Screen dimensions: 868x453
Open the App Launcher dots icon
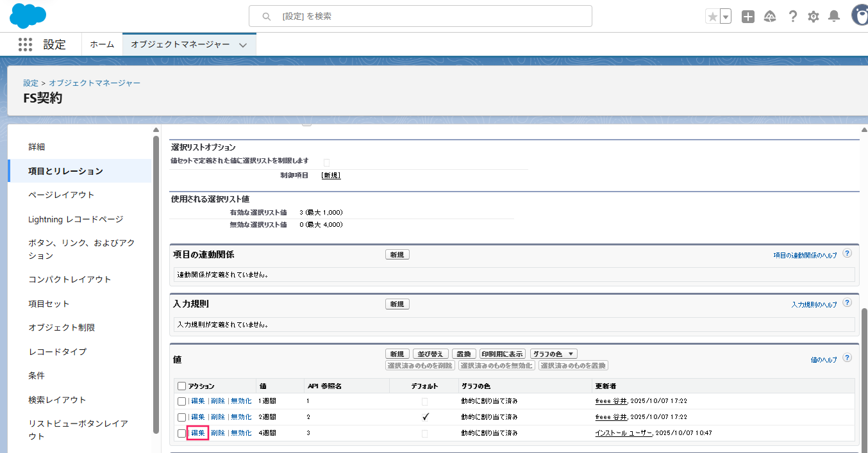pos(25,44)
